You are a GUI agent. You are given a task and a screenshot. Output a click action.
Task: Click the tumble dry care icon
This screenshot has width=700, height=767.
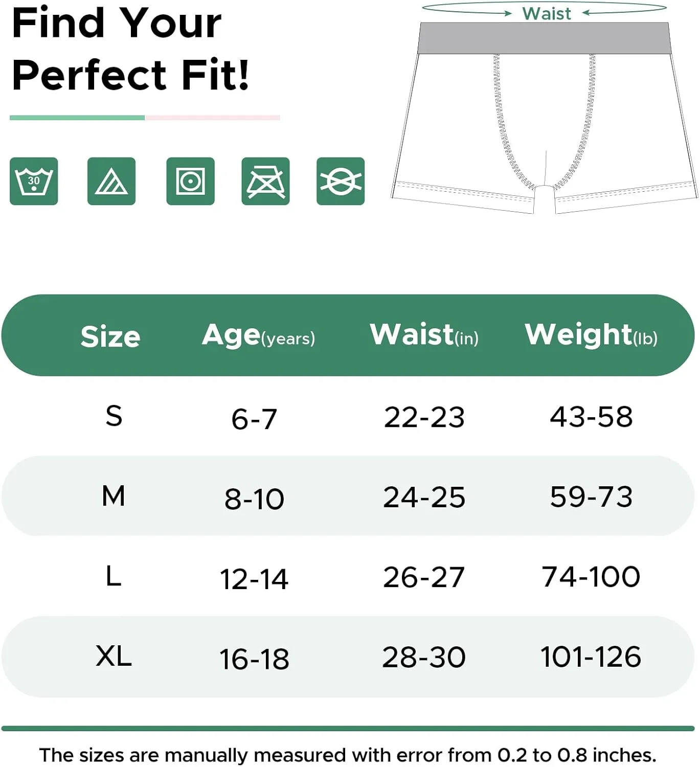(x=190, y=181)
